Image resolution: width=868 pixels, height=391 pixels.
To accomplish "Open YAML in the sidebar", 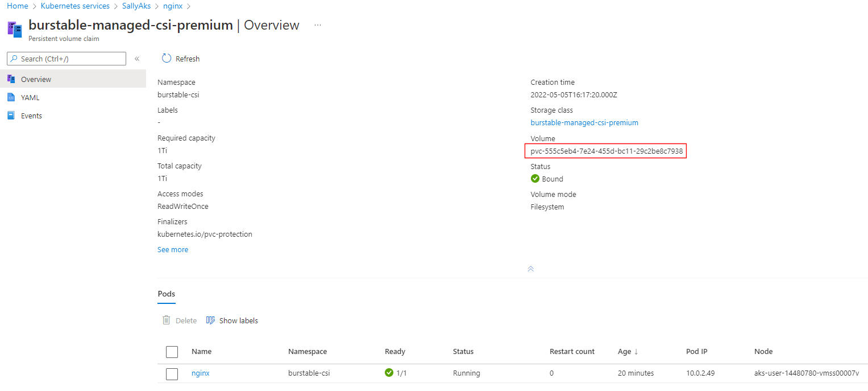I will click(x=73, y=97).
